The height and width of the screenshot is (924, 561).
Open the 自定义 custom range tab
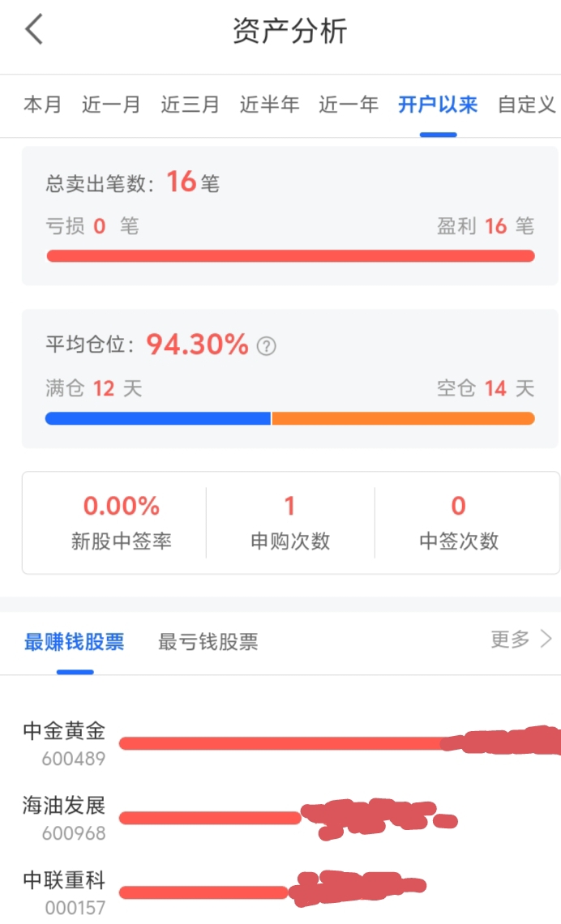click(x=527, y=105)
